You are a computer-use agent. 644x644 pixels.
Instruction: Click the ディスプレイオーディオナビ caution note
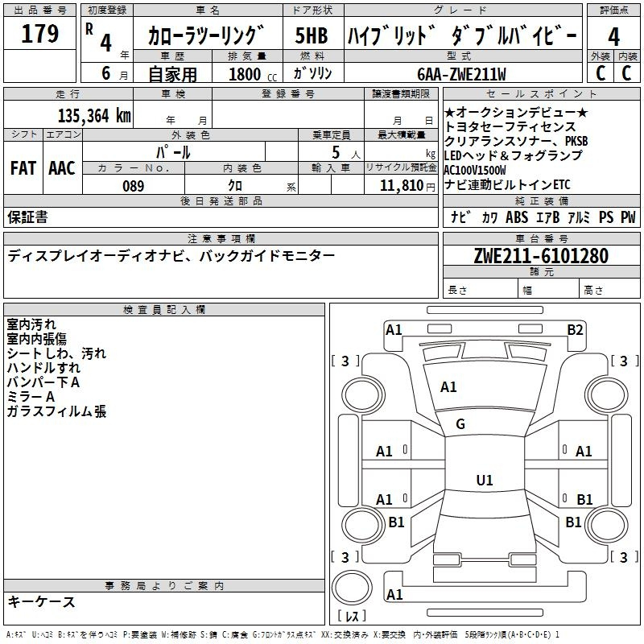click(x=171, y=256)
